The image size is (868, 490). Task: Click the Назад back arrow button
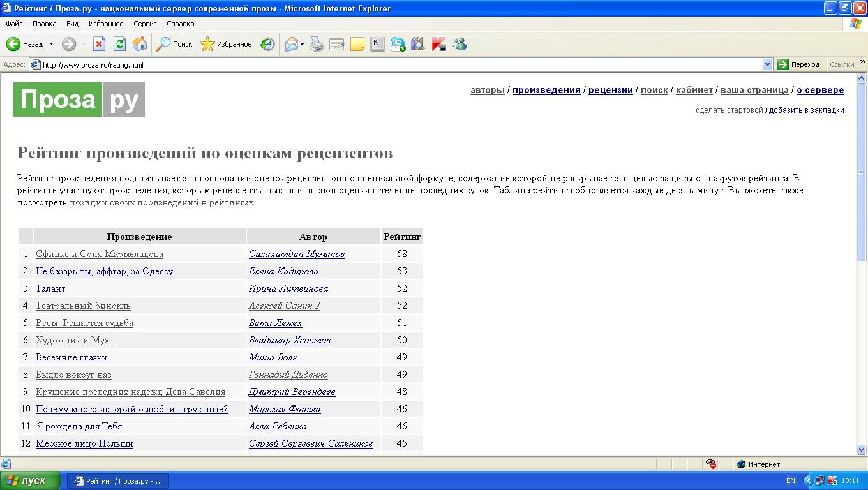coord(24,44)
